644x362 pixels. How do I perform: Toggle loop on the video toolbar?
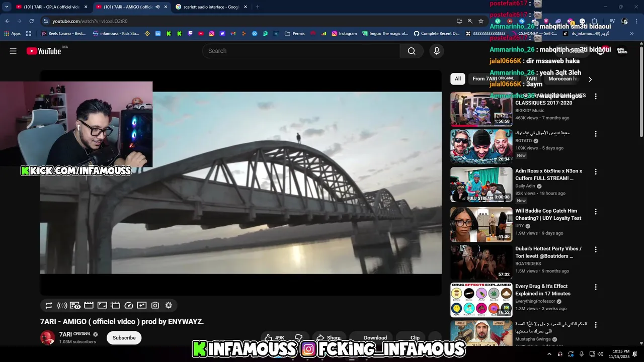(x=49, y=305)
